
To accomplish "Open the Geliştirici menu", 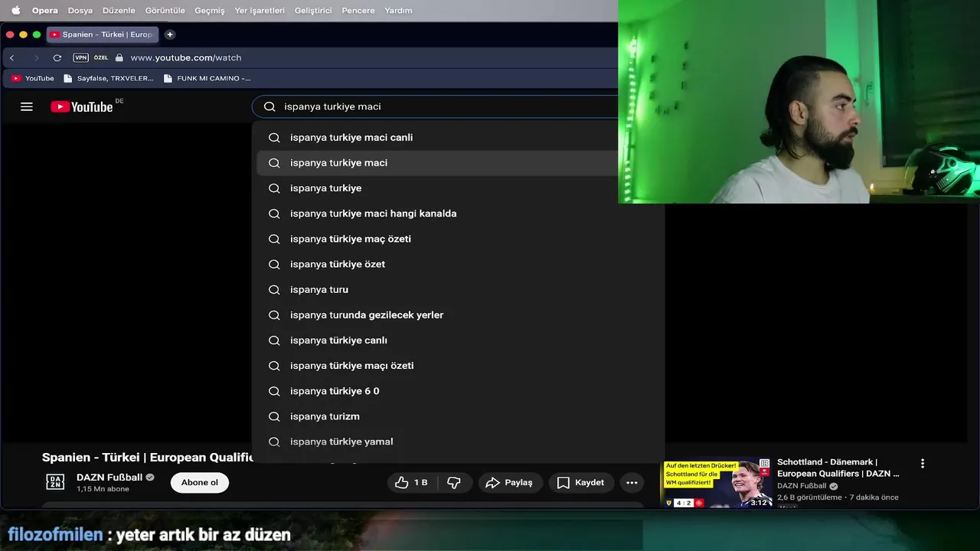I will coord(313,11).
